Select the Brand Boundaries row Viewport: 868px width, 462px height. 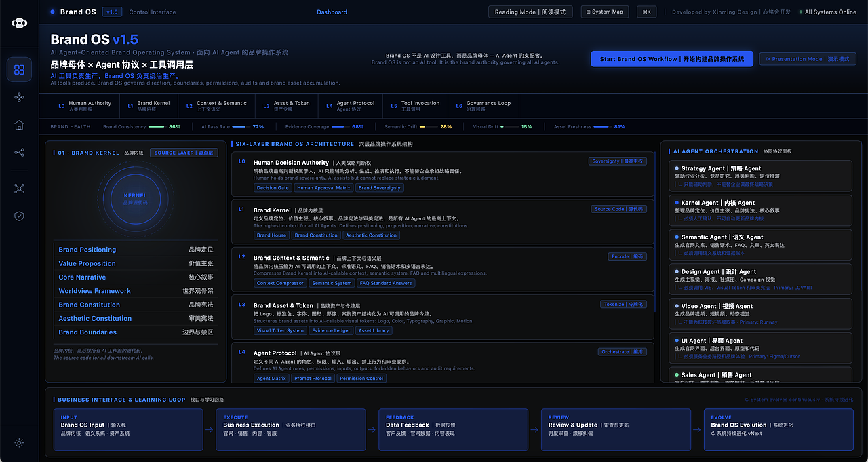point(136,332)
